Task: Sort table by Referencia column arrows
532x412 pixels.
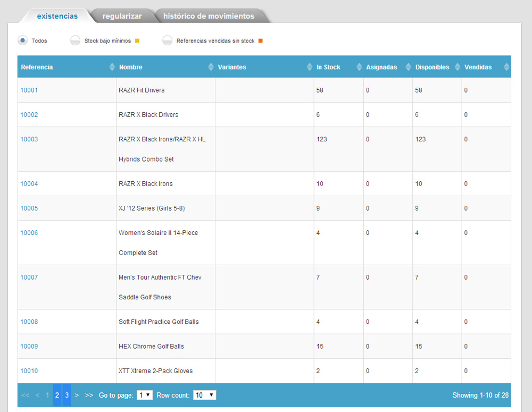Action: [112, 67]
